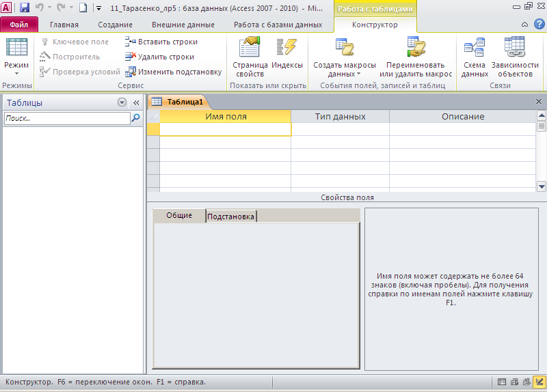547x392 pixels.
Task: Select the Общие properties tab
Action: (x=179, y=215)
